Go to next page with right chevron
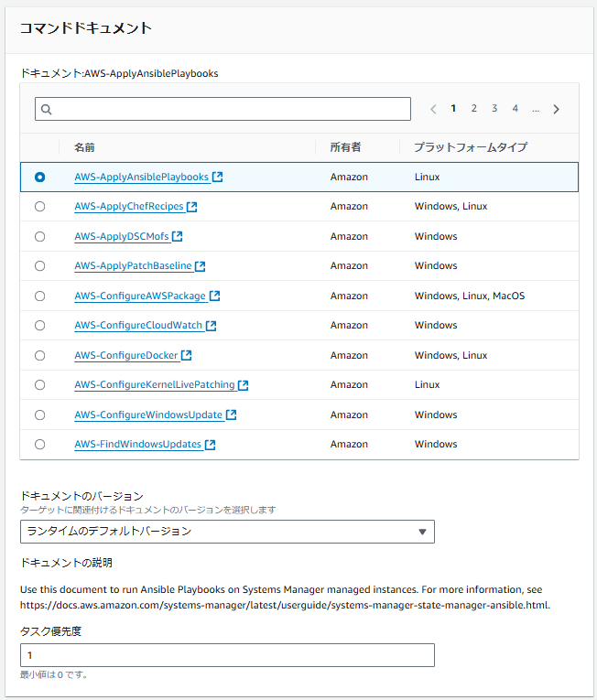This screenshot has height=700, width=597. [556, 109]
